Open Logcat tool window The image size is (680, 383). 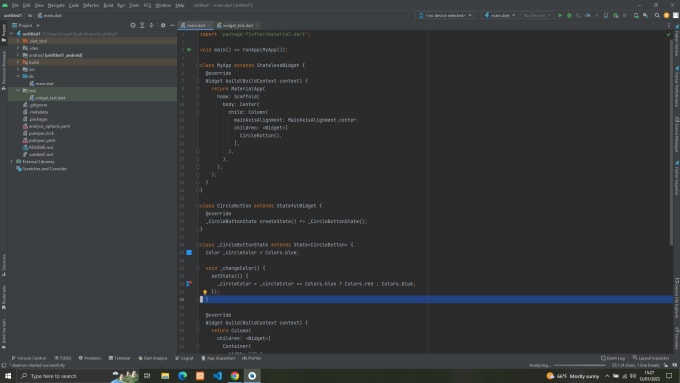185,358
